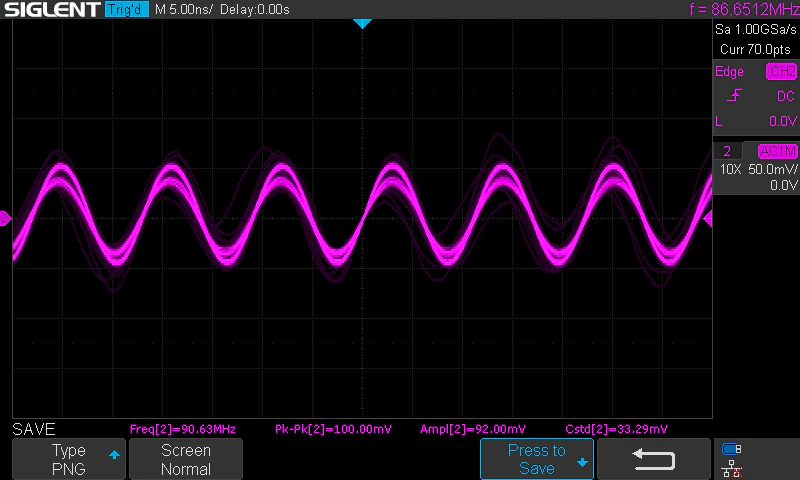Image resolution: width=800 pixels, height=480 pixels.
Task: Open the Type PNG file format selector
Action: coord(68,459)
